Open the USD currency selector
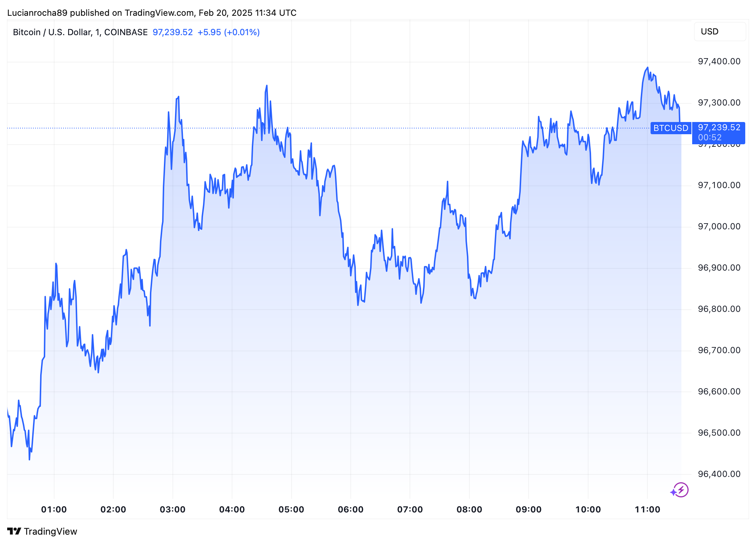The width and height of the screenshot is (756, 544). coord(720,32)
